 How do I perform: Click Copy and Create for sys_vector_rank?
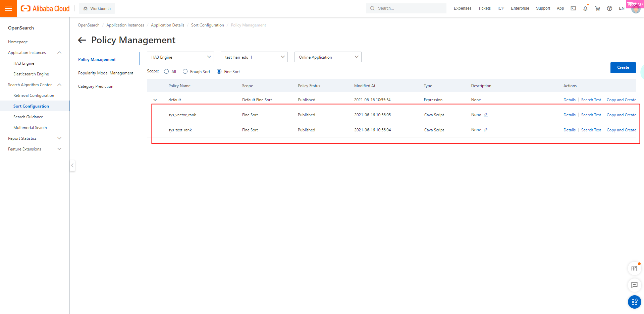click(621, 115)
